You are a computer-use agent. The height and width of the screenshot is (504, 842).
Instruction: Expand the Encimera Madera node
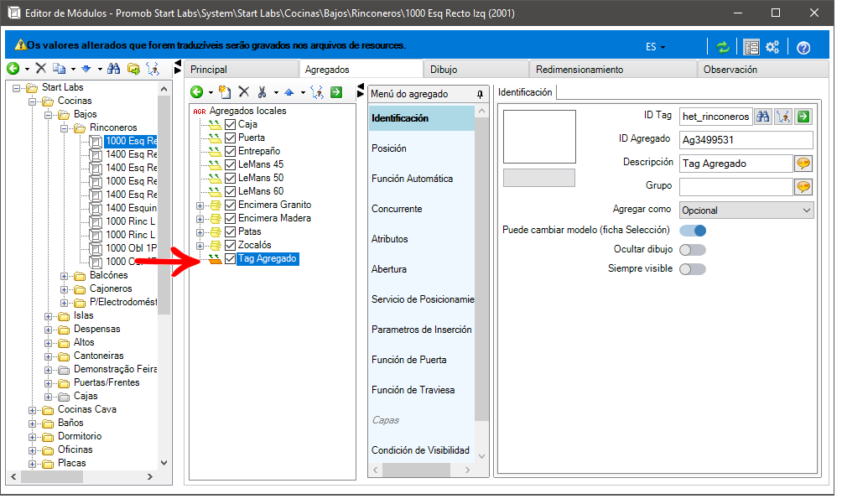tap(200, 219)
